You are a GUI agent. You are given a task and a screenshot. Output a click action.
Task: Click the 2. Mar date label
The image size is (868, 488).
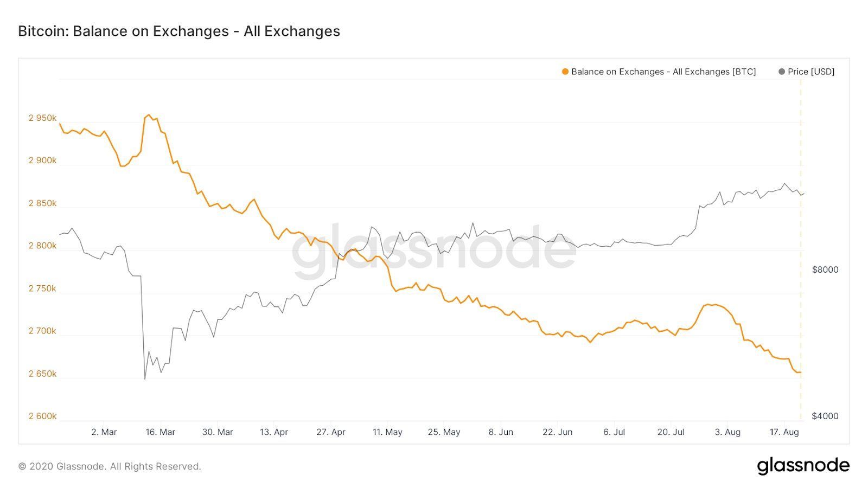104,432
